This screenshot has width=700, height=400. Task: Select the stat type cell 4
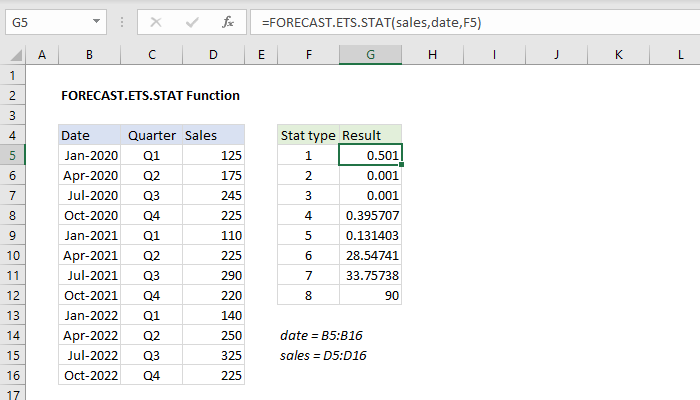coord(308,215)
